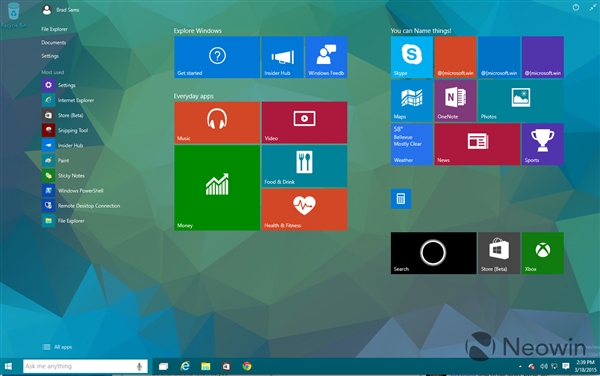Open Settings link under Documents

tap(50, 56)
